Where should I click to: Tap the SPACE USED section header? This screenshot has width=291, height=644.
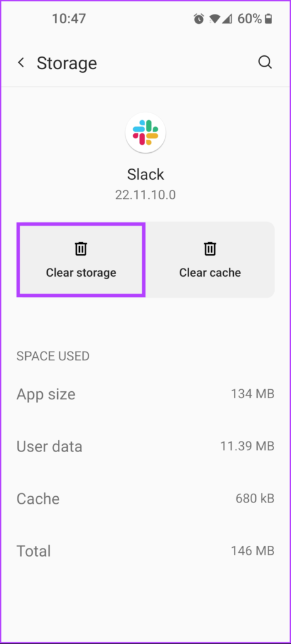coord(53,356)
